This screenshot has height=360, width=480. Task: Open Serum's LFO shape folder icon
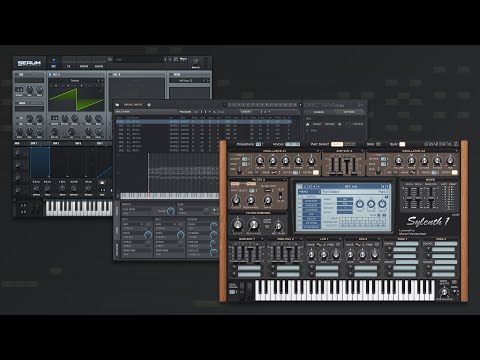click(x=102, y=183)
